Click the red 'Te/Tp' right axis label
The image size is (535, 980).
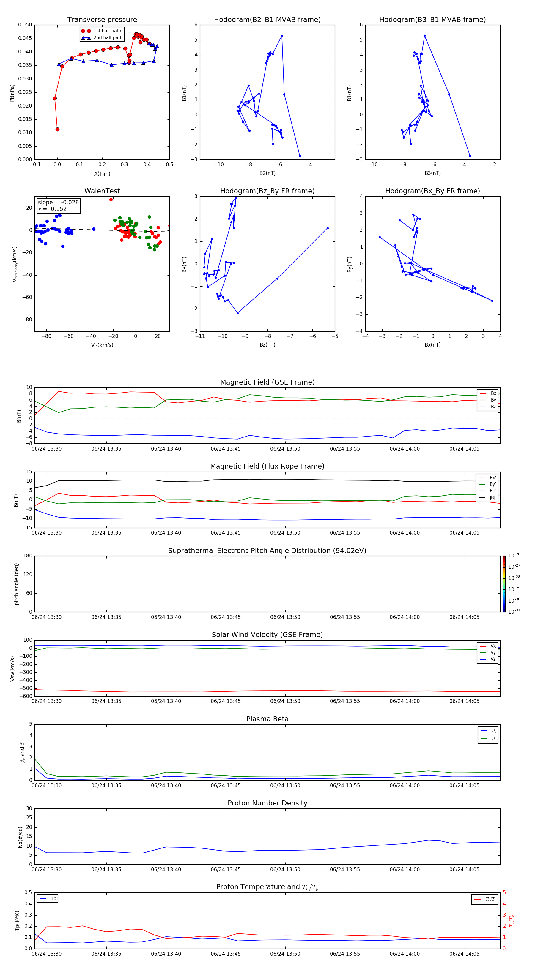pyautogui.click(x=512, y=921)
